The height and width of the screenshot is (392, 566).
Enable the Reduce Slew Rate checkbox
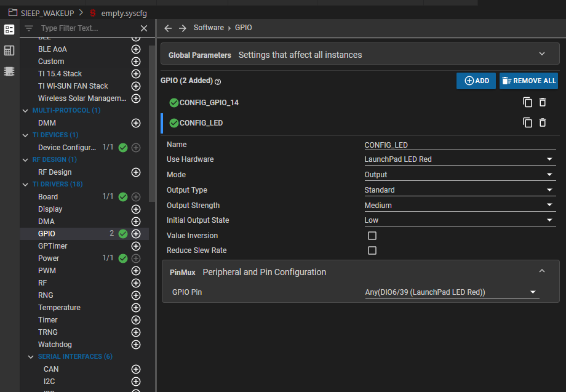pyautogui.click(x=372, y=250)
